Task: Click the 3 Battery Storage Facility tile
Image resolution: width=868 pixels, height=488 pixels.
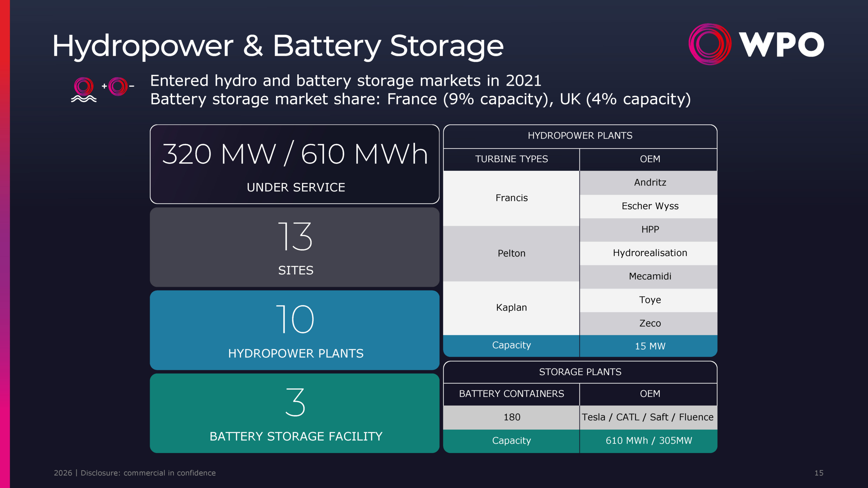Action: coord(294,413)
